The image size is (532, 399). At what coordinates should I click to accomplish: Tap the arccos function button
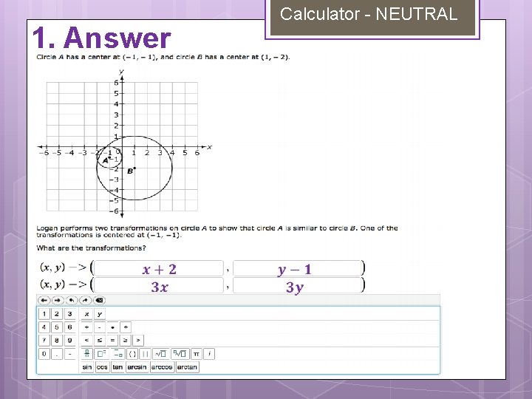pos(162,367)
